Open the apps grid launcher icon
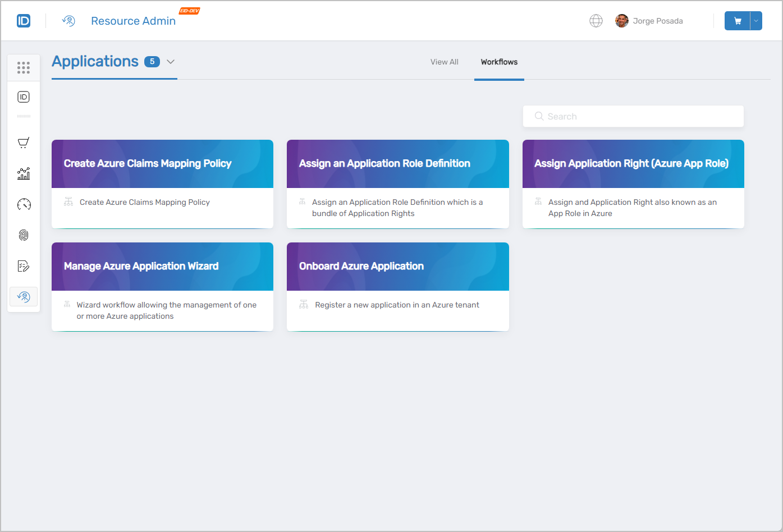Image resolution: width=783 pixels, height=532 pixels. click(23, 67)
